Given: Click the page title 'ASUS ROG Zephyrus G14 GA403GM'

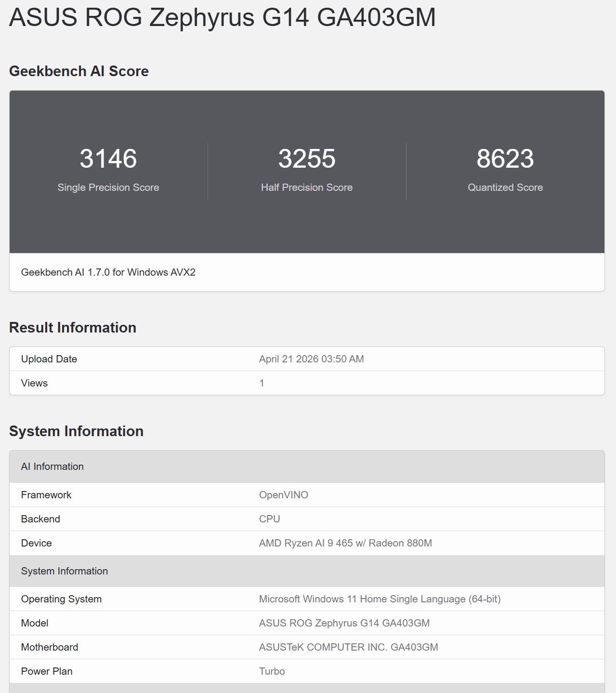Looking at the screenshot, I should point(223,17).
